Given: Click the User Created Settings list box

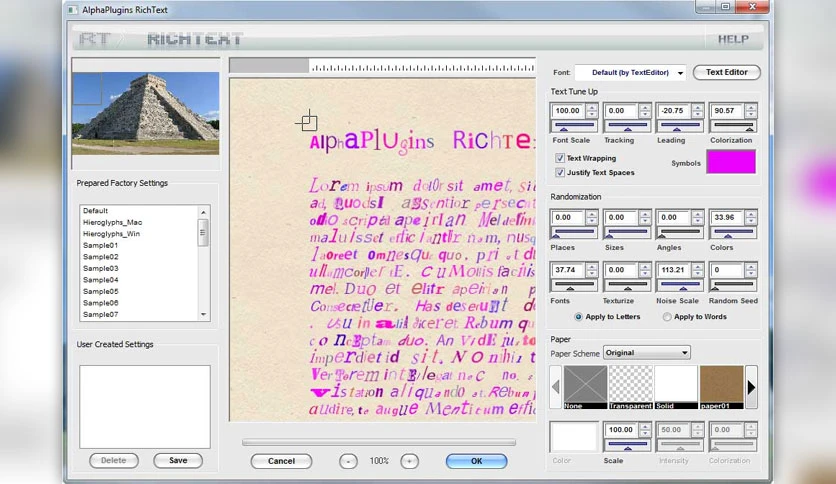Looking at the screenshot, I should click(145, 407).
